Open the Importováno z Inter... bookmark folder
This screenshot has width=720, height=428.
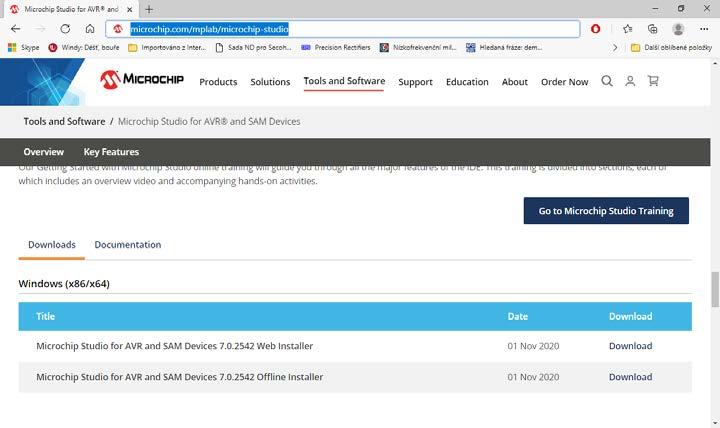coord(167,47)
